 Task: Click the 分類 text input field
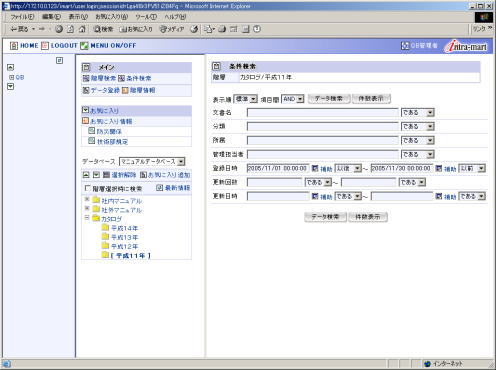(x=323, y=127)
